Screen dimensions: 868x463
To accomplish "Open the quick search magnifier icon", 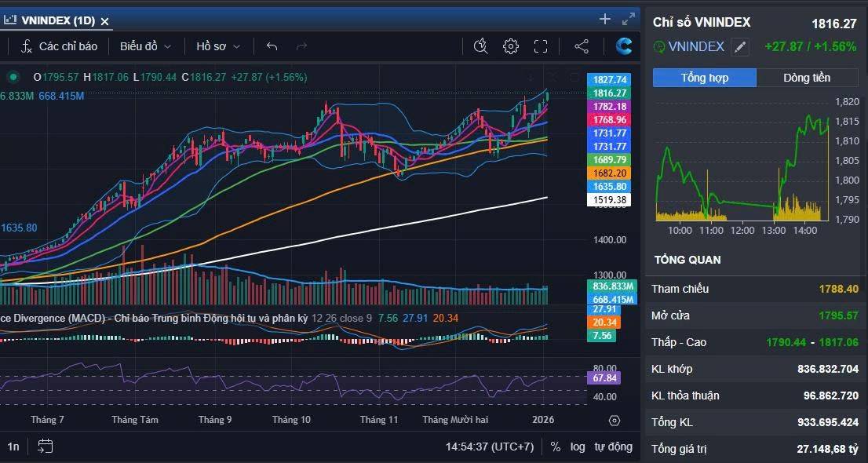I will 481,46.
